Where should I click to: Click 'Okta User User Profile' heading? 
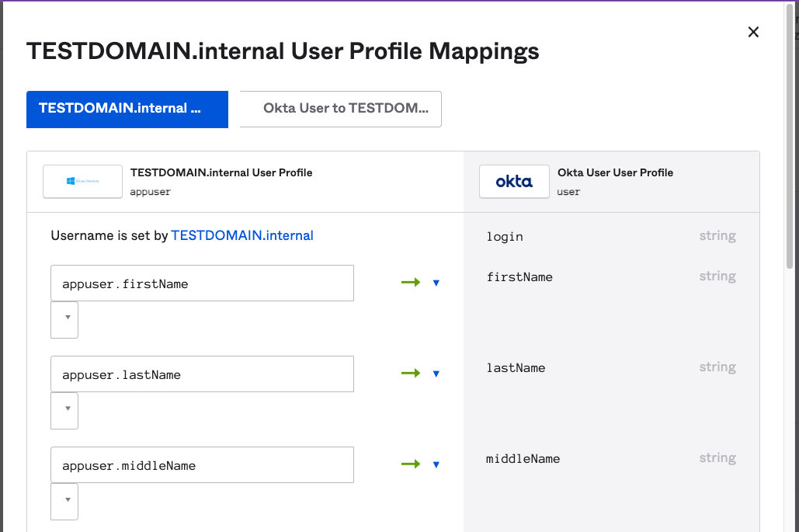coord(615,172)
